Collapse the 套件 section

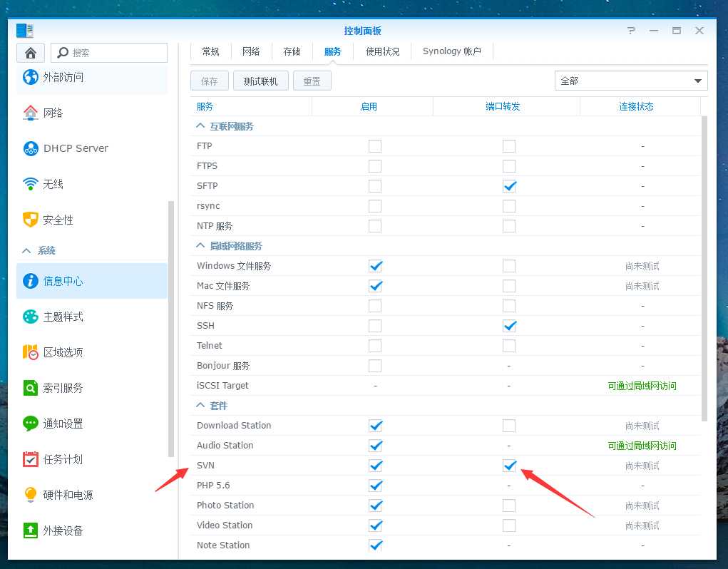pos(200,405)
